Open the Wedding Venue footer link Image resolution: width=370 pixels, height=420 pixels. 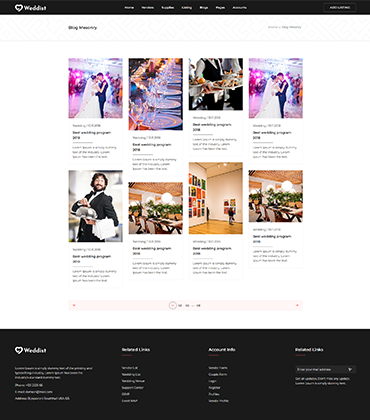[133, 381]
